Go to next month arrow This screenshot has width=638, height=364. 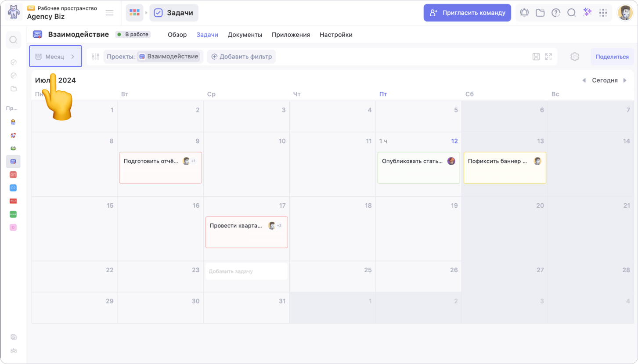click(625, 80)
